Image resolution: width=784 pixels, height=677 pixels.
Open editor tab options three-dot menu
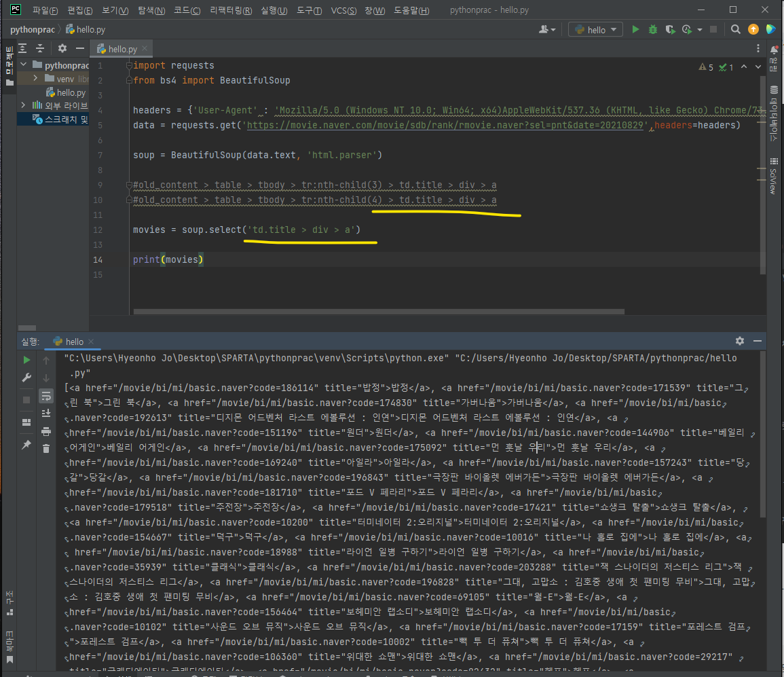tap(758, 48)
